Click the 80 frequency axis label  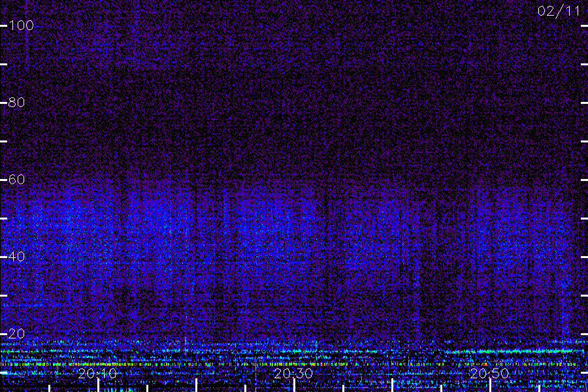[16, 103]
